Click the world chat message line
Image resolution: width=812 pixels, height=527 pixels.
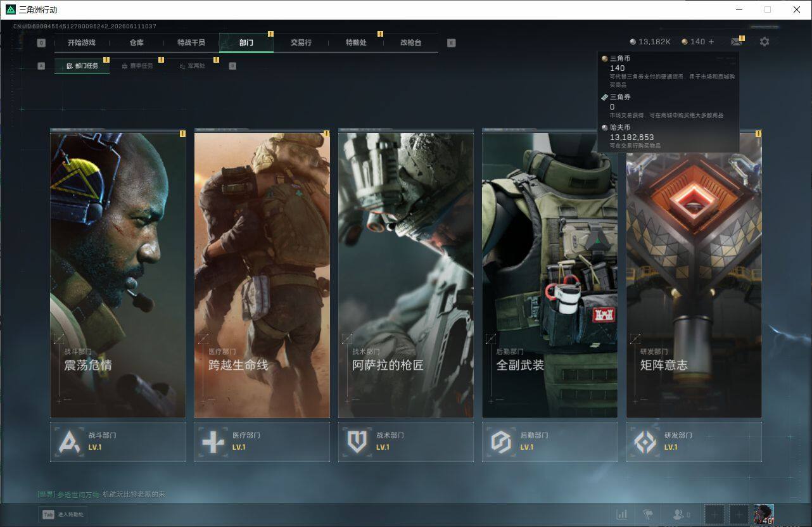pyautogui.click(x=101, y=494)
